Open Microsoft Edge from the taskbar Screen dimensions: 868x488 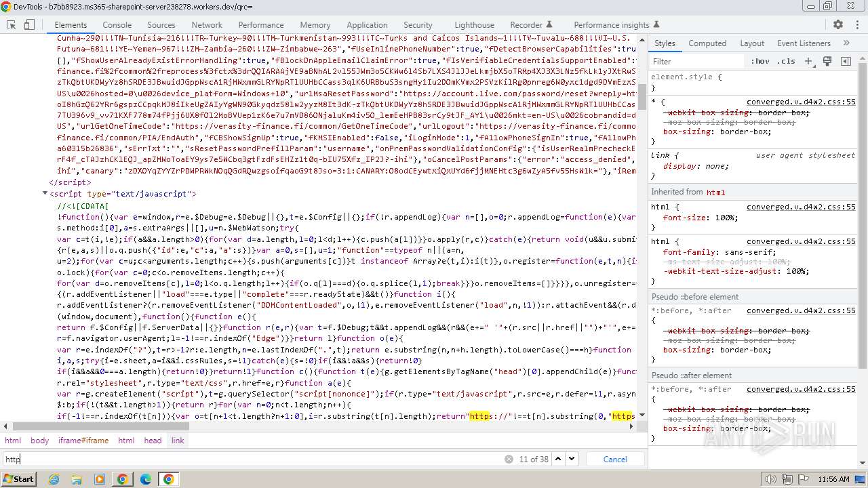tap(145, 479)
